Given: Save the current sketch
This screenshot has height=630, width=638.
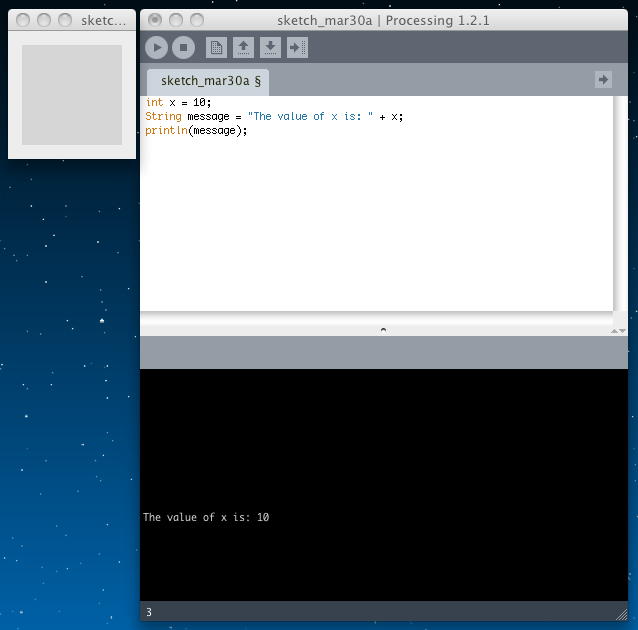Looking at the screenshot, I should [270, 47].
